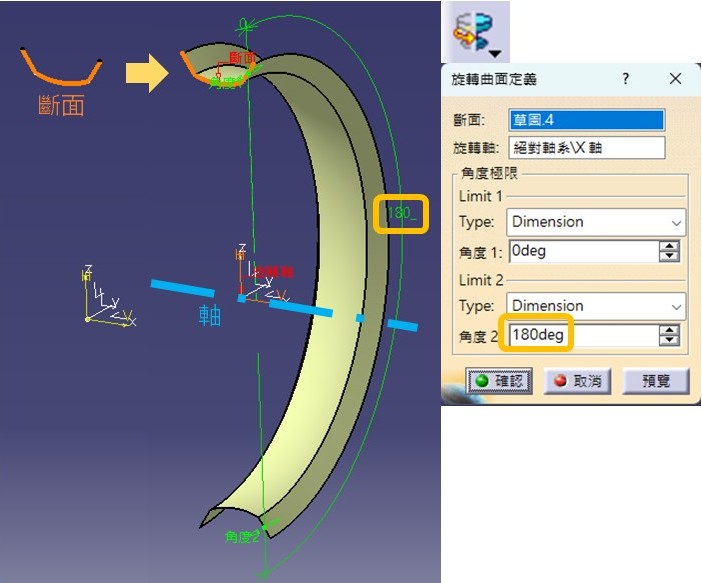702x583 pixels.
Task: Decrease 角度 1 with the down arrow
Action: 669,257
